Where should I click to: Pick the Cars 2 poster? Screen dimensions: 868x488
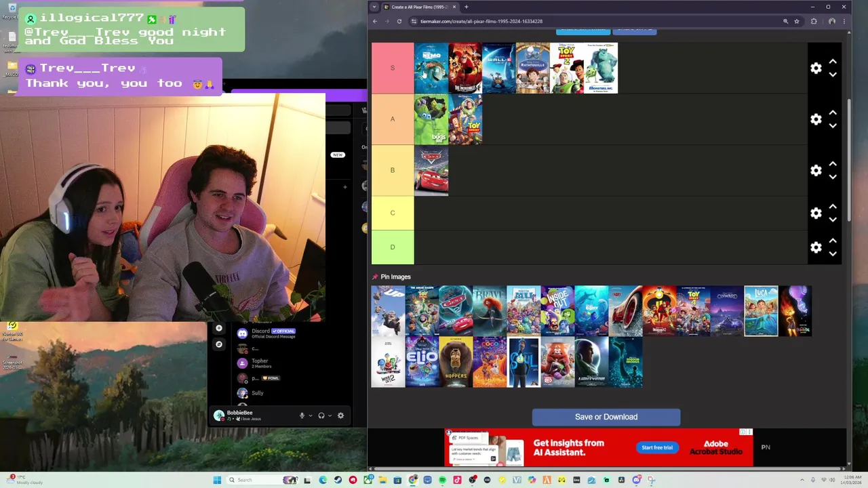click(456, 311)
